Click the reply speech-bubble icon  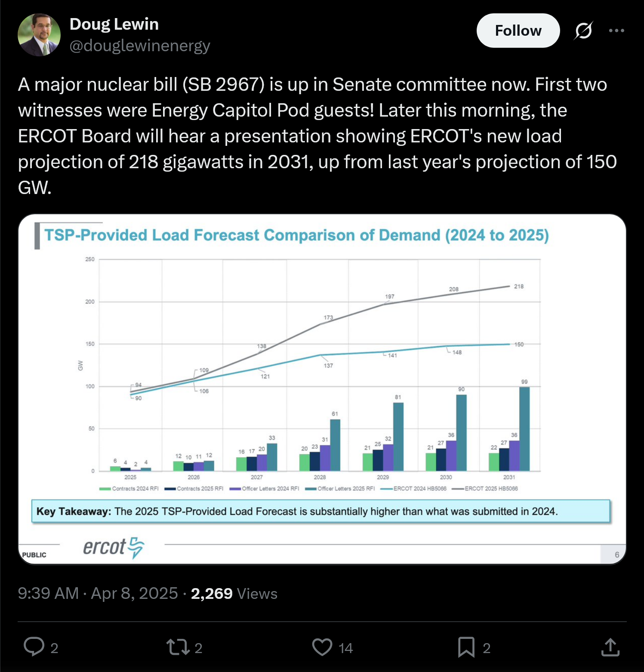(x=34, y=647)
